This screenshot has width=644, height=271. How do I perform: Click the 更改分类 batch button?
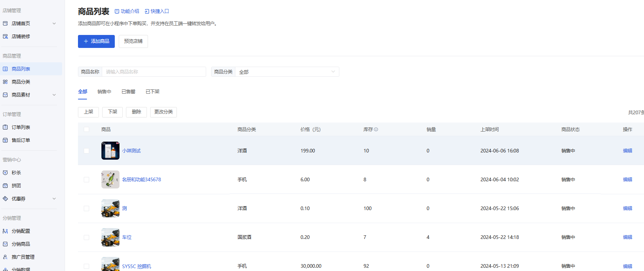(x=164, y=112)
